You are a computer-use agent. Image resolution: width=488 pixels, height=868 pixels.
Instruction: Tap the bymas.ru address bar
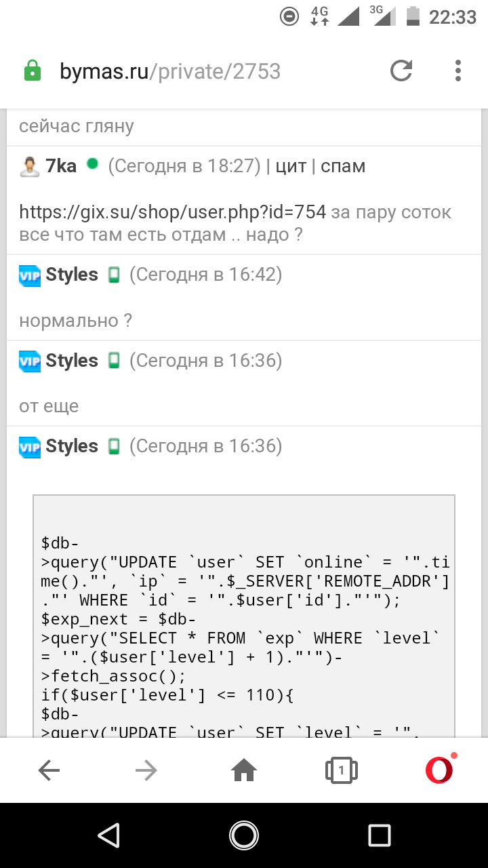[169, 71]
